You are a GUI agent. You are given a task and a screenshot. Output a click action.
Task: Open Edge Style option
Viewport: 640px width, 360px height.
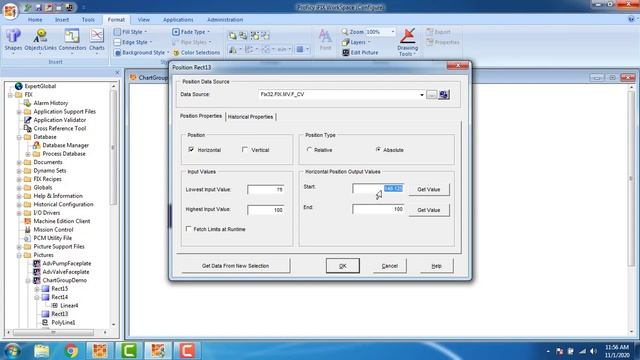pyautogui.click(x=133, y=42)
